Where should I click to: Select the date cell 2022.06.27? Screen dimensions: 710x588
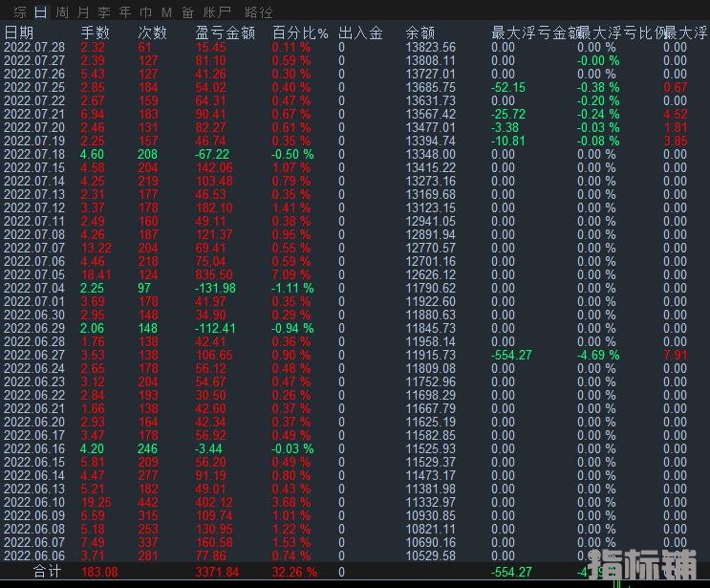(x=34, y=355)
